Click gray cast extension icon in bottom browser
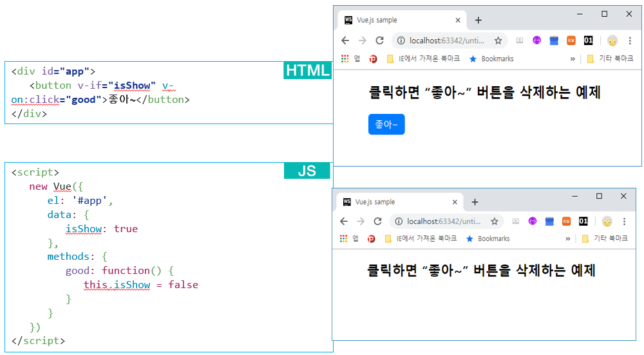Image resolution: width=644 pixels, height=355 pixels. pos(515,221)
